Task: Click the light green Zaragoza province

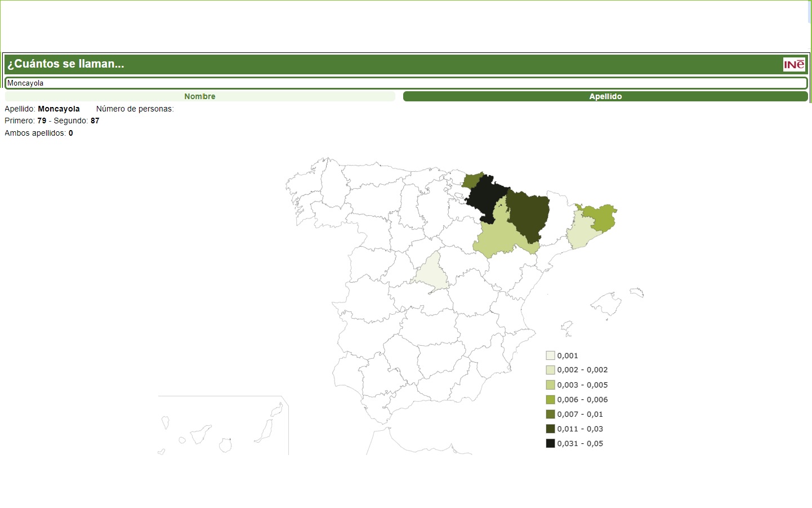Action: 498,237
